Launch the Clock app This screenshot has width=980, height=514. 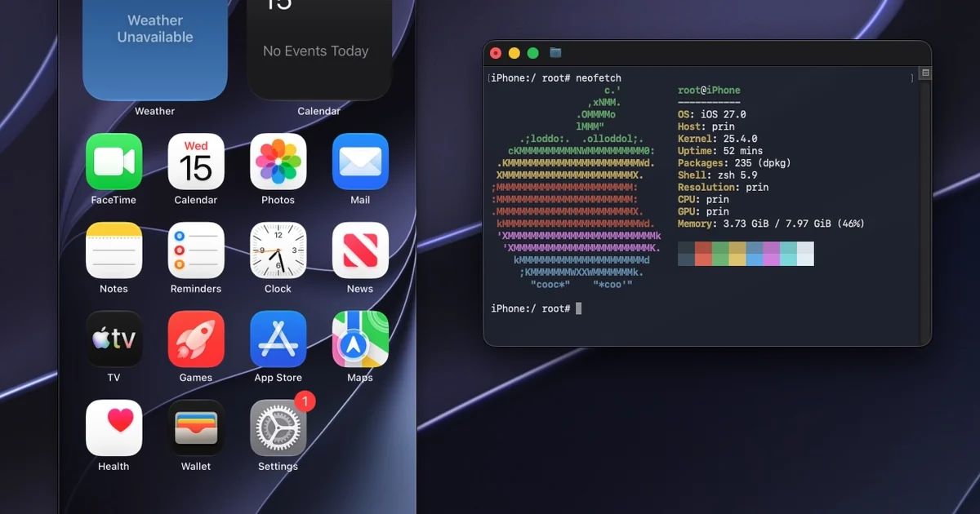point(278,250)
